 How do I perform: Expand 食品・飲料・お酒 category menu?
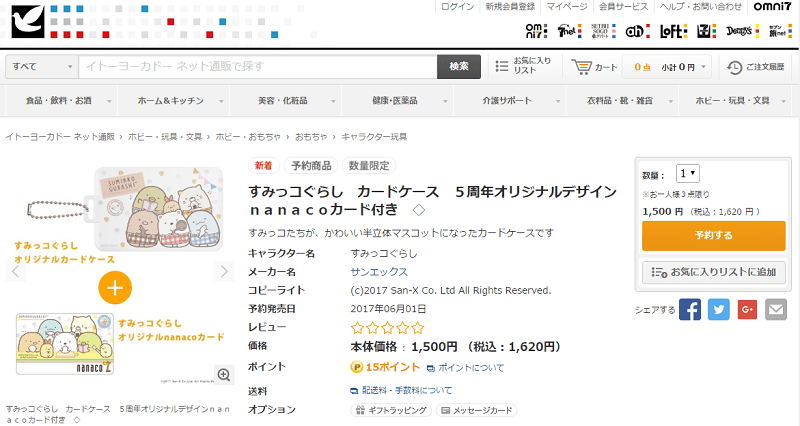pyautogui.click(x=62, y=101)
